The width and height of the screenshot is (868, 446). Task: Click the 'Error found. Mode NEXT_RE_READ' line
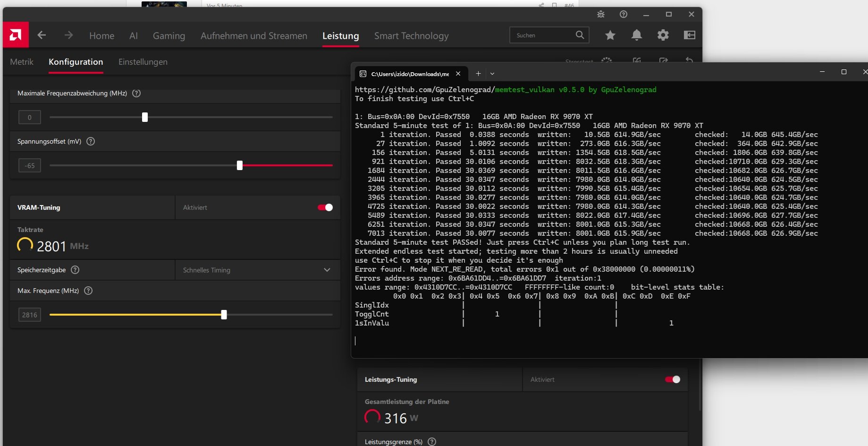[525, 269]
